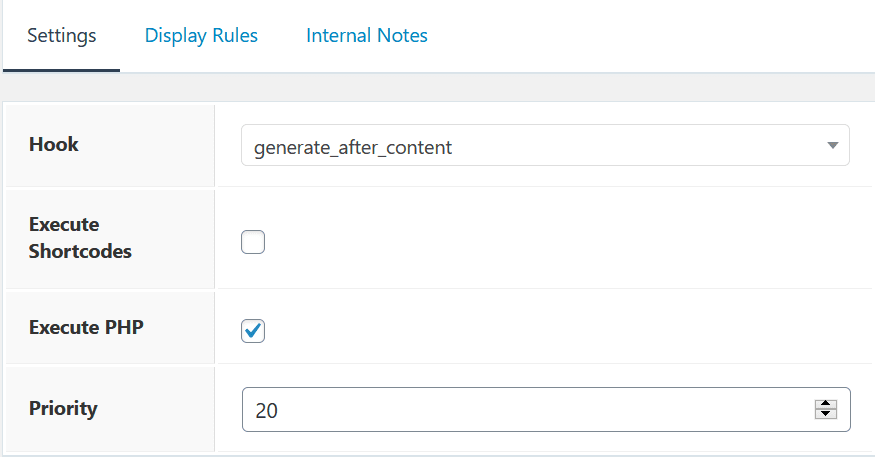
Task: Click the Execute PHP label text
Action: (x=86, y=327)
